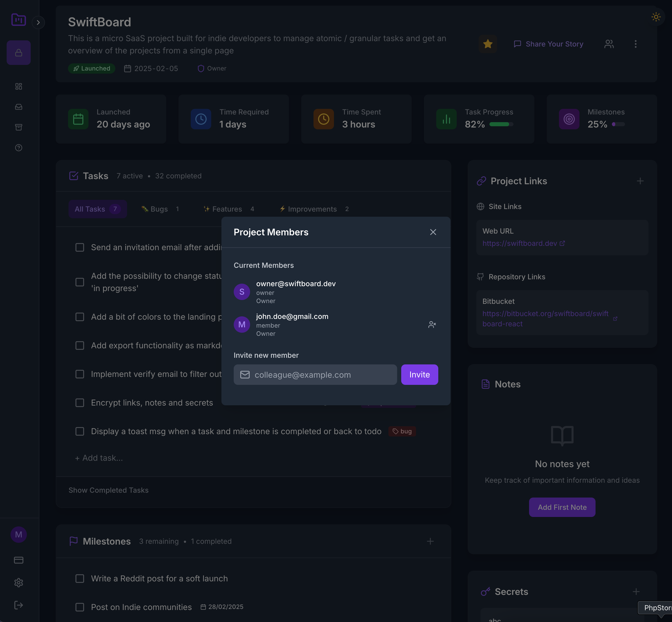672x622 pixels.
Task: Click the Secrets key icon
Action: coord(485,592)
